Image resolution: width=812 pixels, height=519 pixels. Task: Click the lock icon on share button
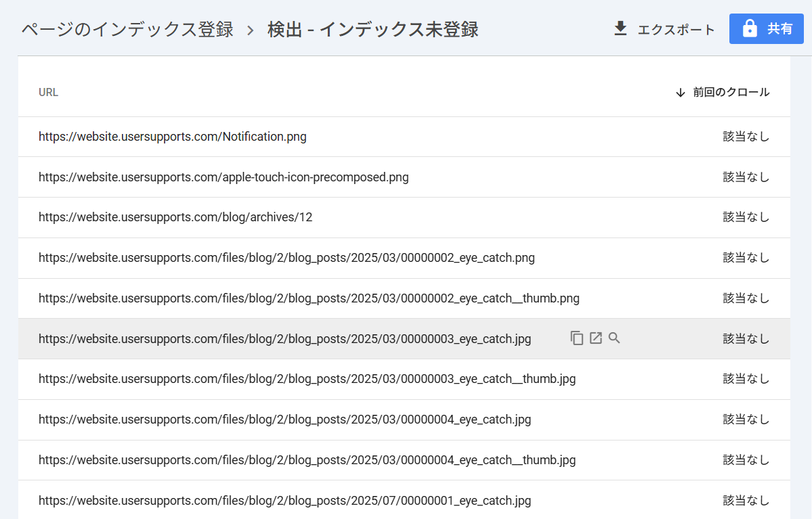pyautogui.click(x=749, y=29)
